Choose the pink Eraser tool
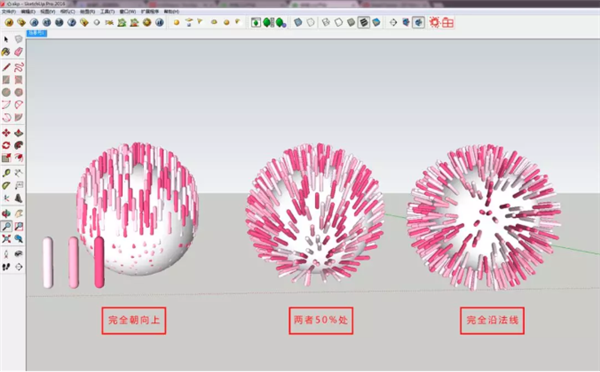Image resolution: width=600 pixels, height=372 pixels. coord(19,52)
